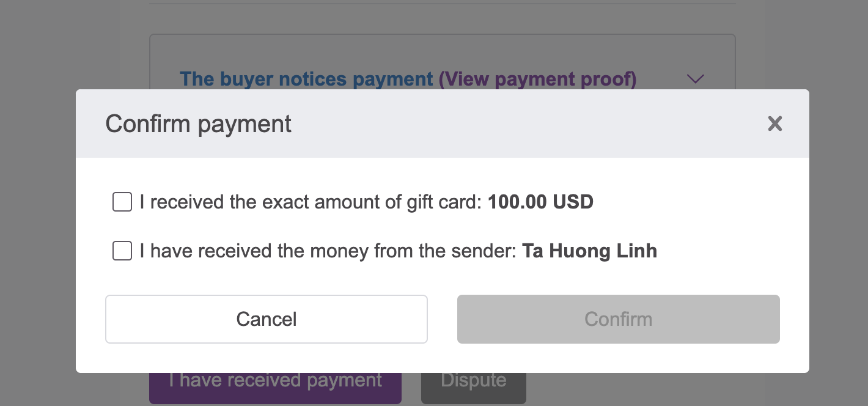The image size is (868, 406).
Task: Click the bold 100.00 USD amount
Action: click(540, 202)
